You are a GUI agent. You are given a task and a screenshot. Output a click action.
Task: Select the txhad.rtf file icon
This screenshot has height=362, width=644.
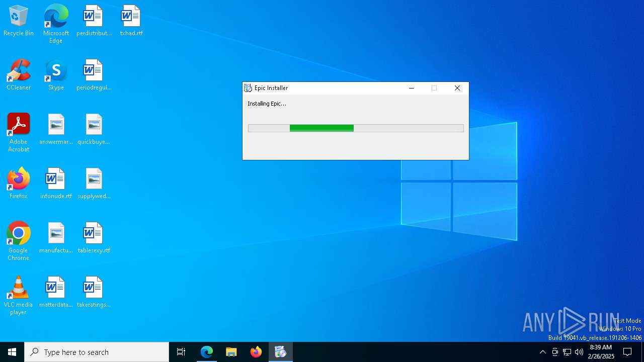[131, 21]
